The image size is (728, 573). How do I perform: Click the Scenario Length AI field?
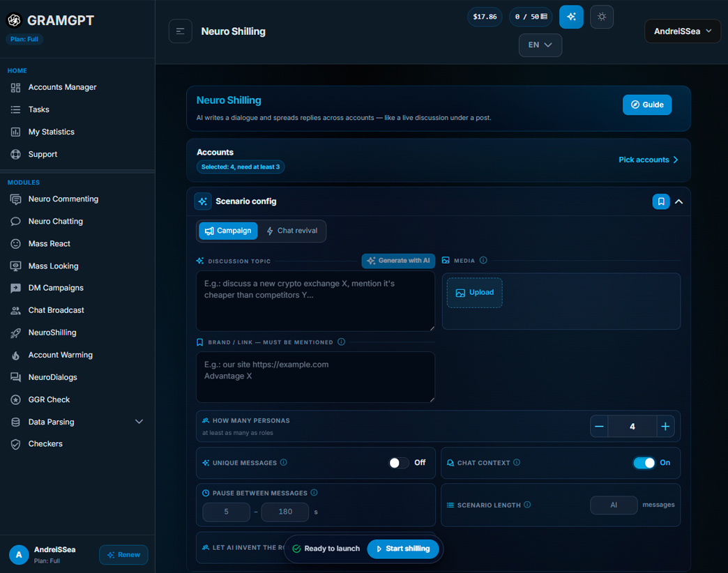[x=614, y=505]
